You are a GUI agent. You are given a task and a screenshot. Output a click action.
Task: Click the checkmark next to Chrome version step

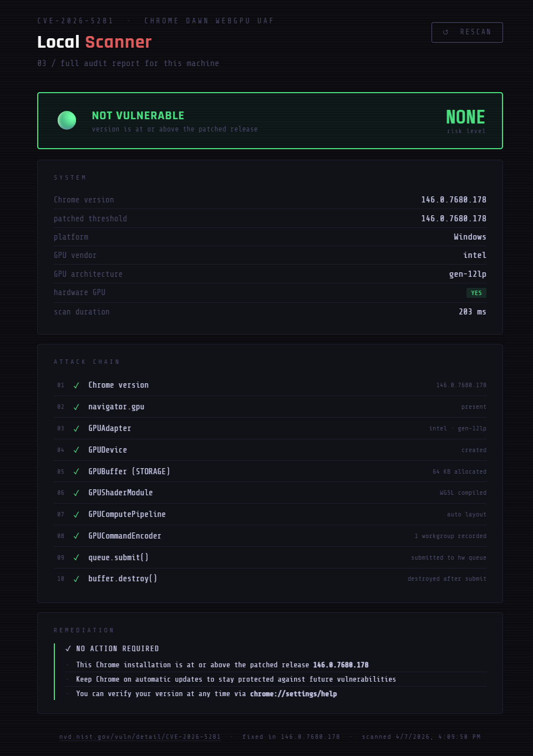tap(77, 385)
